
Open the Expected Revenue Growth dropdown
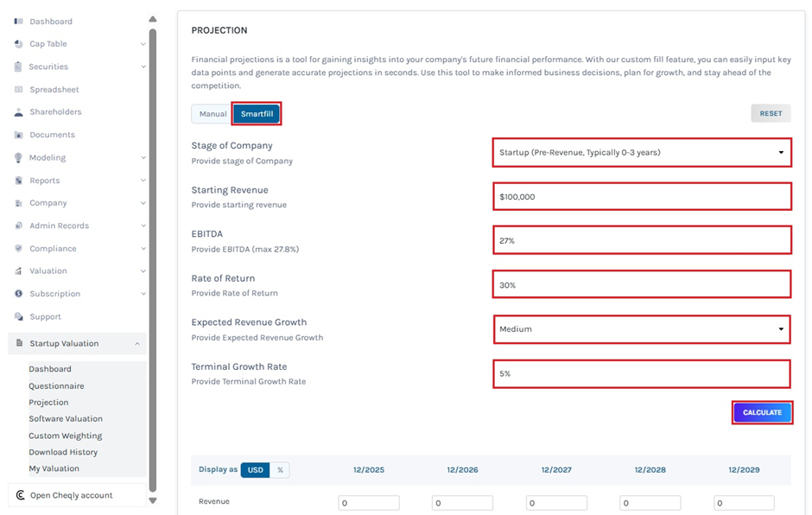click(x=642, y=329)
